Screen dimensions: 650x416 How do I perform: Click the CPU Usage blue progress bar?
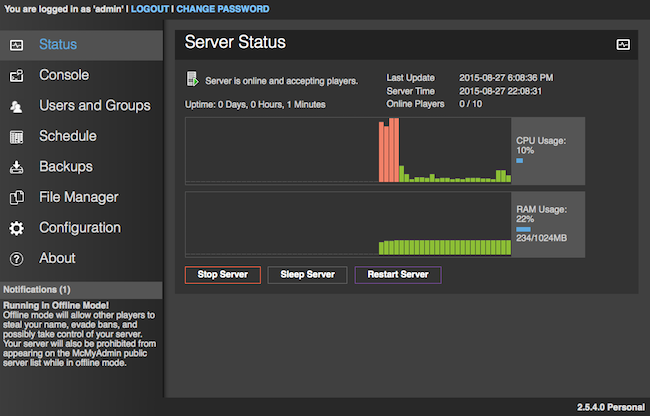click(x=520, y=160)
